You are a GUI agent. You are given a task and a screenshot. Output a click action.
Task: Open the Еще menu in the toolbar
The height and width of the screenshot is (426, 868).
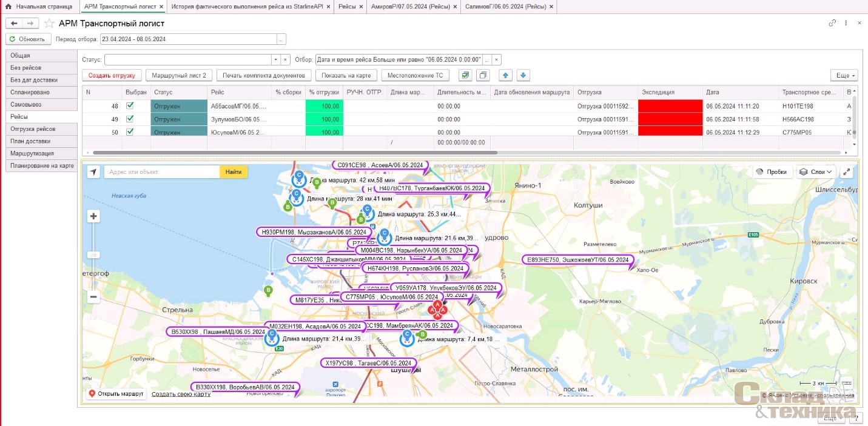tap(843, 76)
